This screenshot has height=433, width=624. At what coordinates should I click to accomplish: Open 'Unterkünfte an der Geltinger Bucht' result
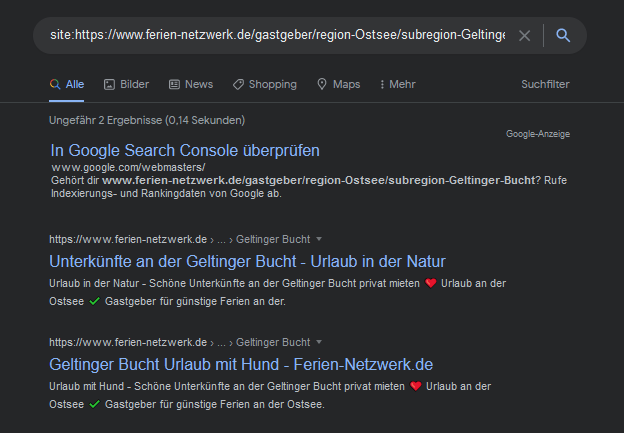click(247, 262)
